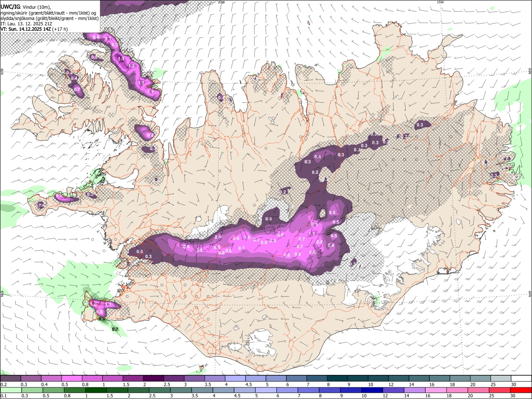This screenshot has width=532, height=399.
Task: Select the pale gray 25–30 snow scale swatch
Action: pyautogui.click(x=501, y=378)
